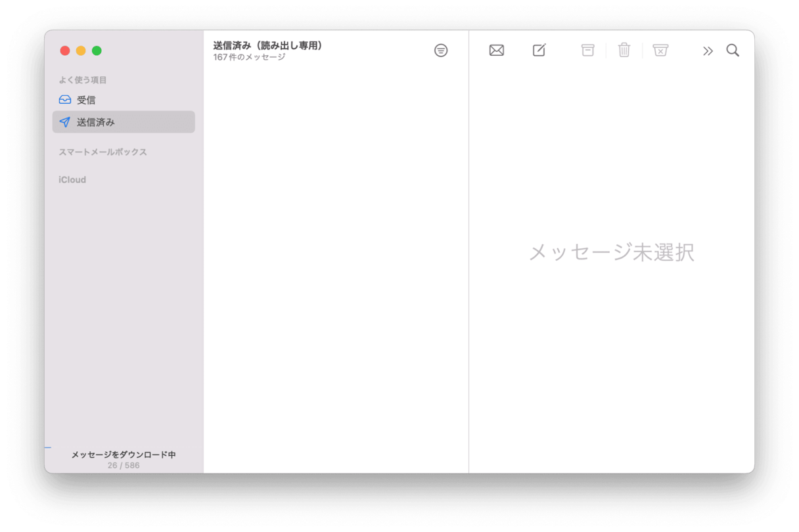Screen dimensions: 799x532
Task: Click the envelope icon to get new mail
Action: point(497,51)
